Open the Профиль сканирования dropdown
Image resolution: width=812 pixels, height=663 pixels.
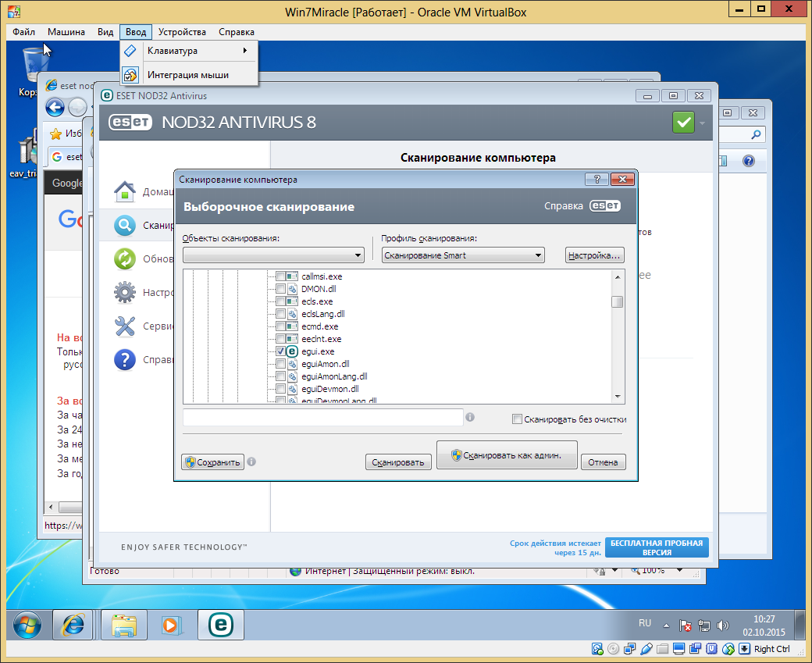tap(463, 255)
